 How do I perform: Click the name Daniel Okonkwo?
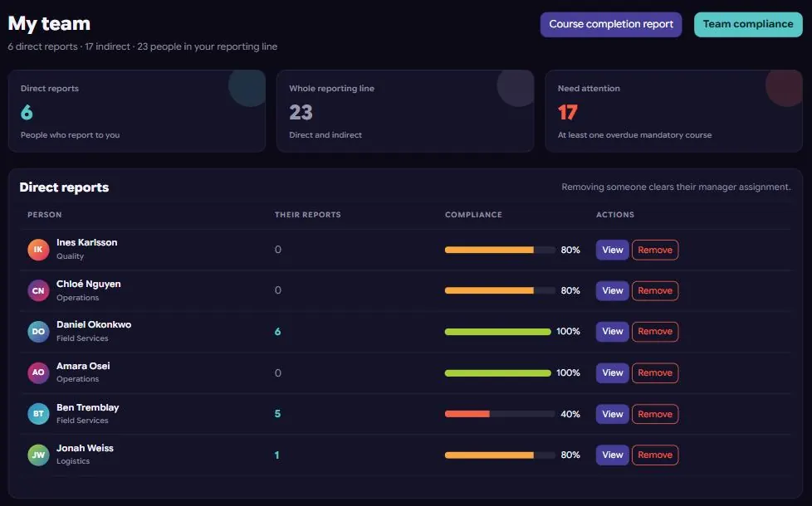click(x=94, y=325)
